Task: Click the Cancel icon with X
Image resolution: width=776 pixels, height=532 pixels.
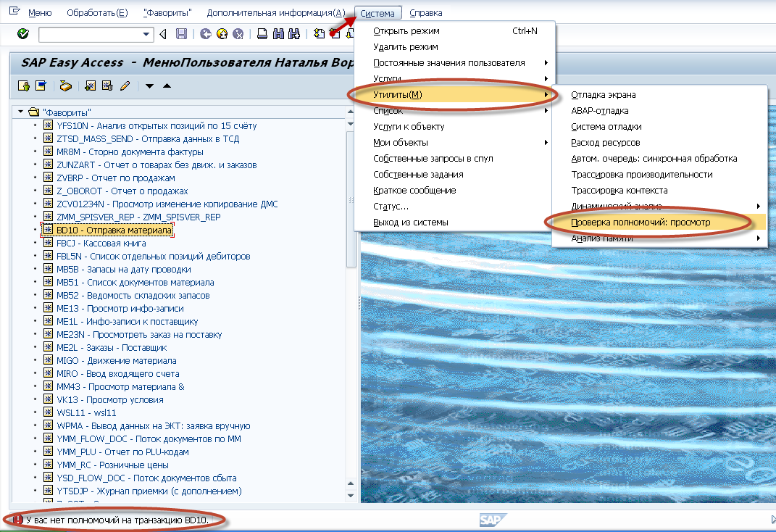Action: [238, 33]
